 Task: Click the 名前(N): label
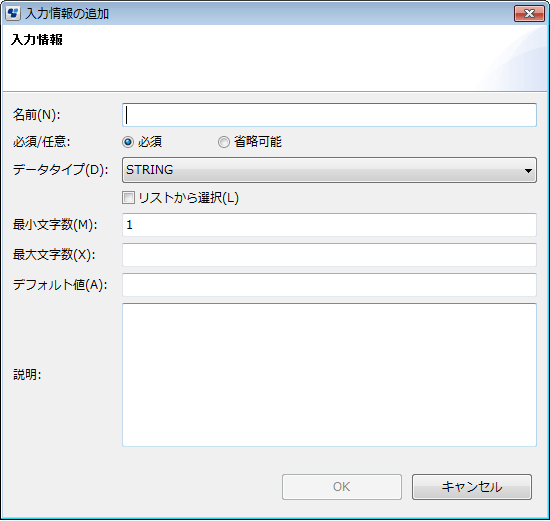[36, 115]
